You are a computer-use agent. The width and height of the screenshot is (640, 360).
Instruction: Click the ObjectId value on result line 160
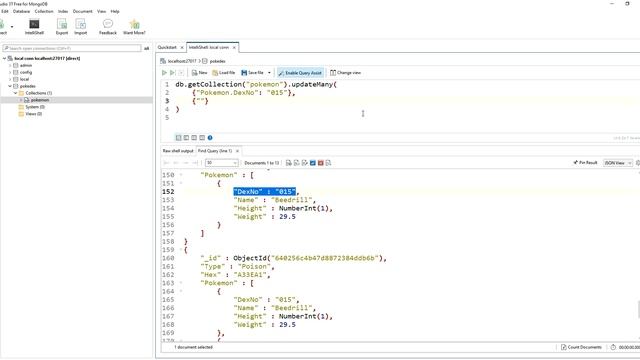(309, 258)
